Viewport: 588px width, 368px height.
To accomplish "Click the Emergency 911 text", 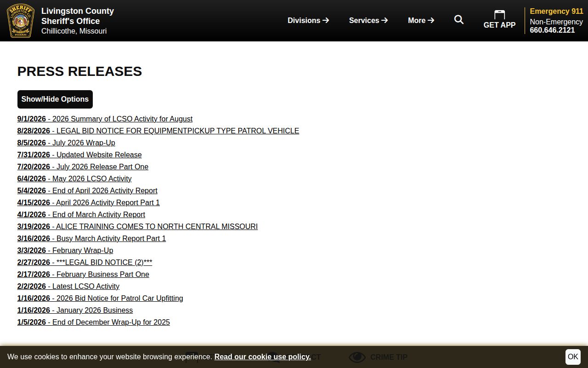I will pos(556,11).
